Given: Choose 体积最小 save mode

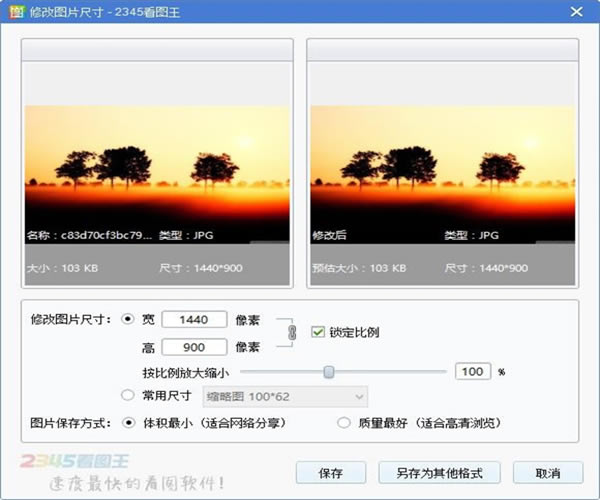Looking at the screenshot, I should 127,422.
